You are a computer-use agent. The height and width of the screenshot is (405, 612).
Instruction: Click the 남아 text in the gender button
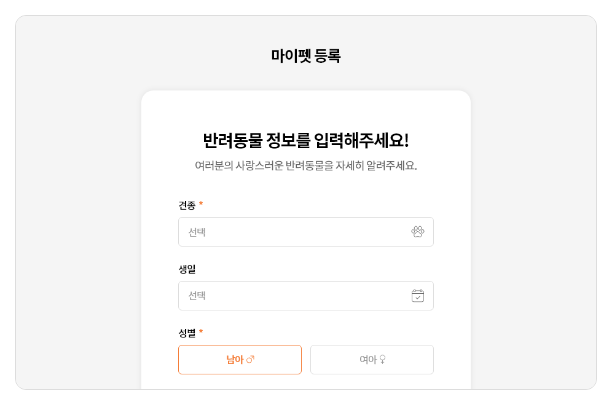coord(234,360)
